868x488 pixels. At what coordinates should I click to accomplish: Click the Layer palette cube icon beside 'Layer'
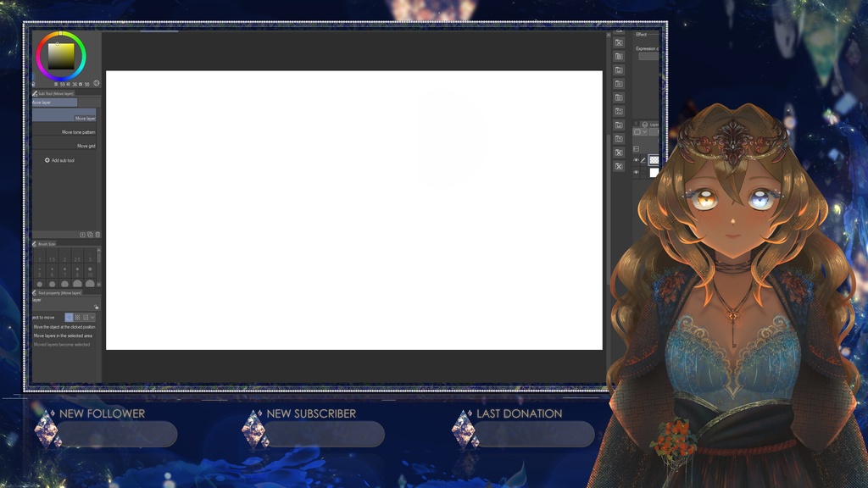click(645, 125)
